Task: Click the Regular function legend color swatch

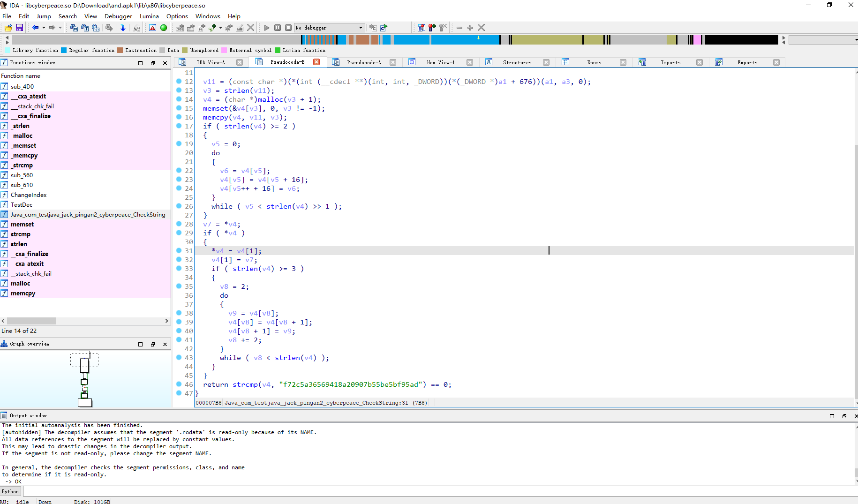Action: (x=64, y=50)
